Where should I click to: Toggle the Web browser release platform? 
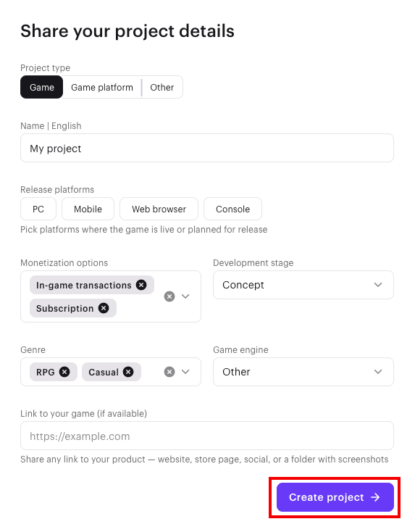point(159,209)
